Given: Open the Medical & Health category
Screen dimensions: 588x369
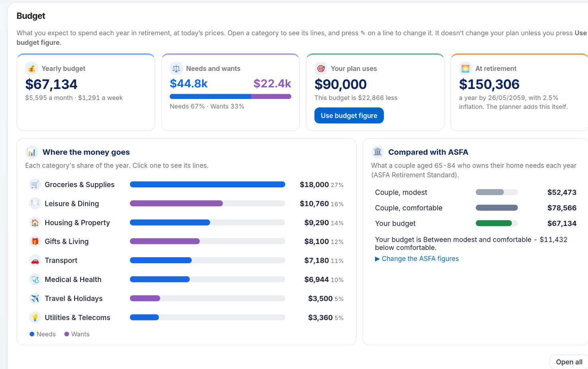Looking at the screenshot, I should click(187, 280).
